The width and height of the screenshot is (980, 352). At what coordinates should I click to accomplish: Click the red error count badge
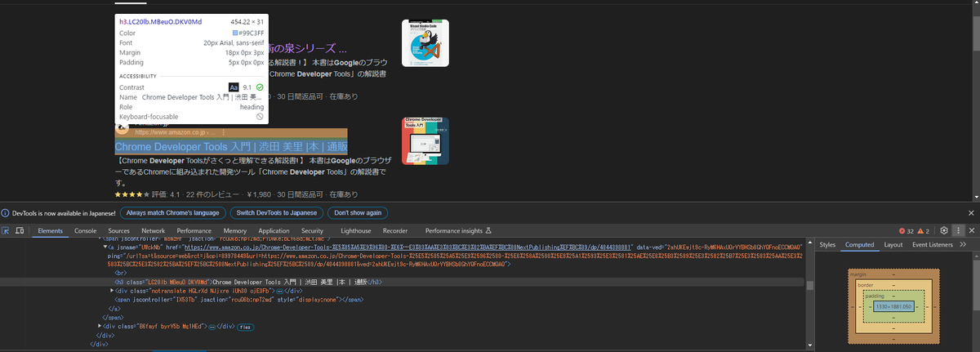(906, 231)
